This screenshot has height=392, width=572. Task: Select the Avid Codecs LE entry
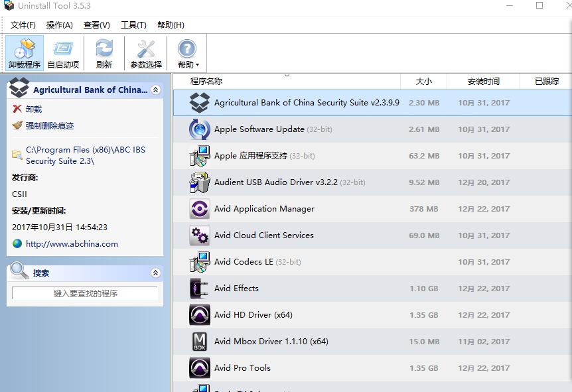pyautogui.click(x=372, y=262)
